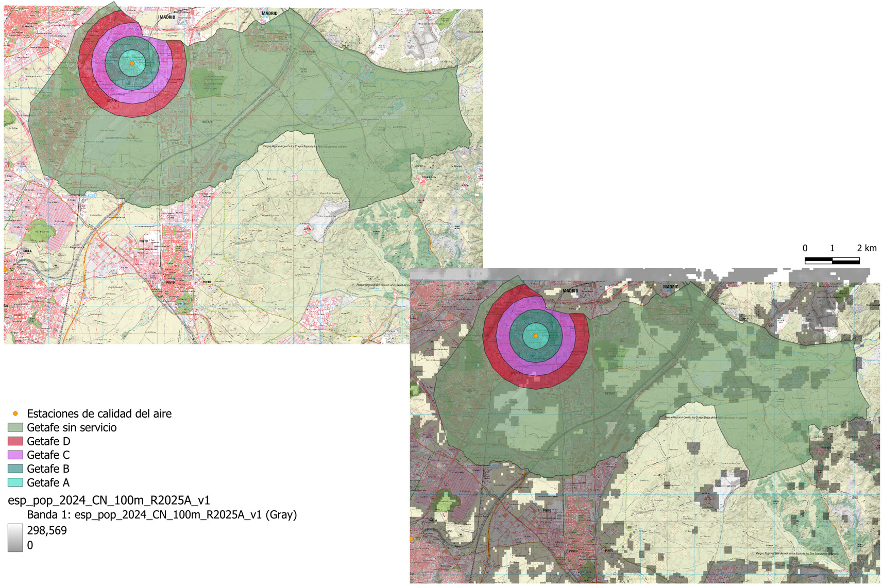Viewport: 883px width, 588px height.
Task: Select the esp_pop_2024_CN_100m_R2025A_v1 layer title
Action: 109,500
